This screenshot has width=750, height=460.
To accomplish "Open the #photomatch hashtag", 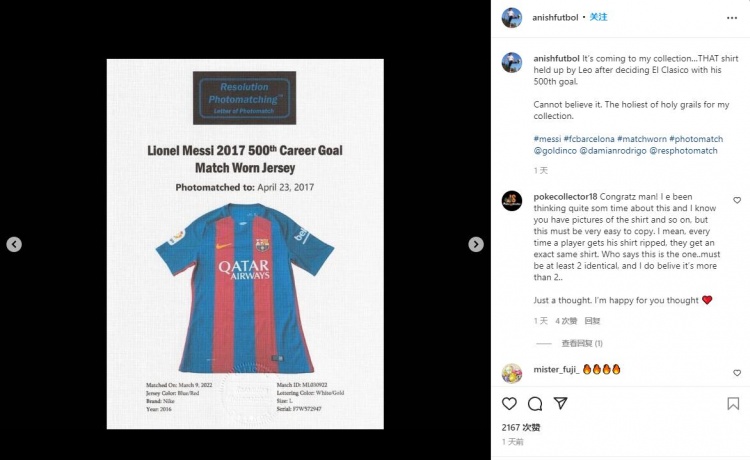I will tap(696, 139).
